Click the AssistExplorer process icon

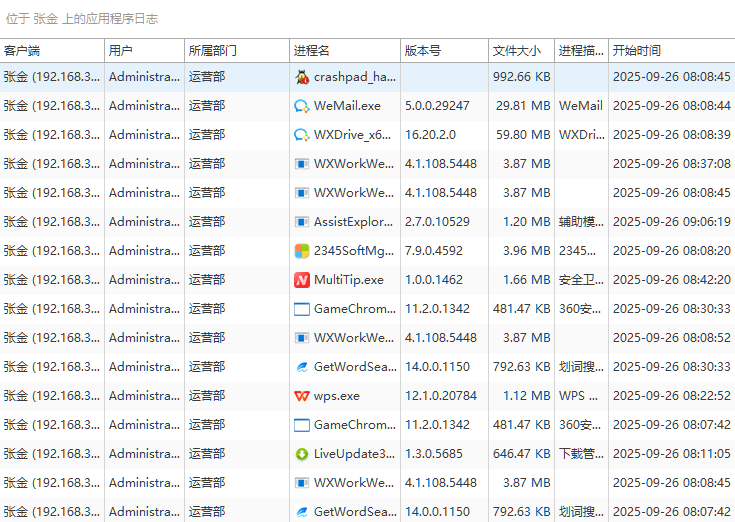[302, 222]
